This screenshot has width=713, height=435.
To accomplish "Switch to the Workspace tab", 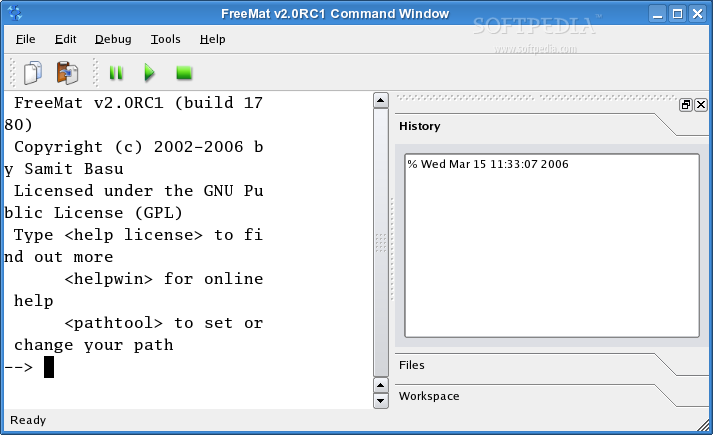I will 429,396.
